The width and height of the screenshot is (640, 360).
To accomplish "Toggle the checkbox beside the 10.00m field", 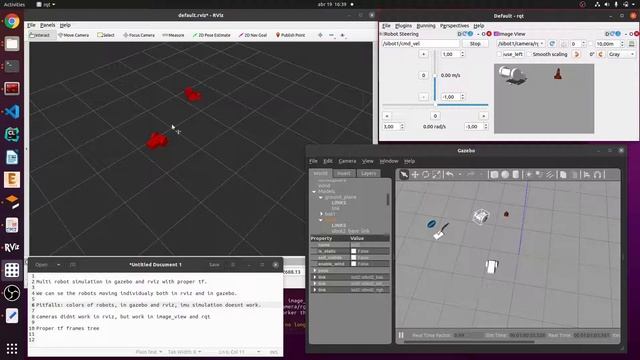I will [591, 44].
